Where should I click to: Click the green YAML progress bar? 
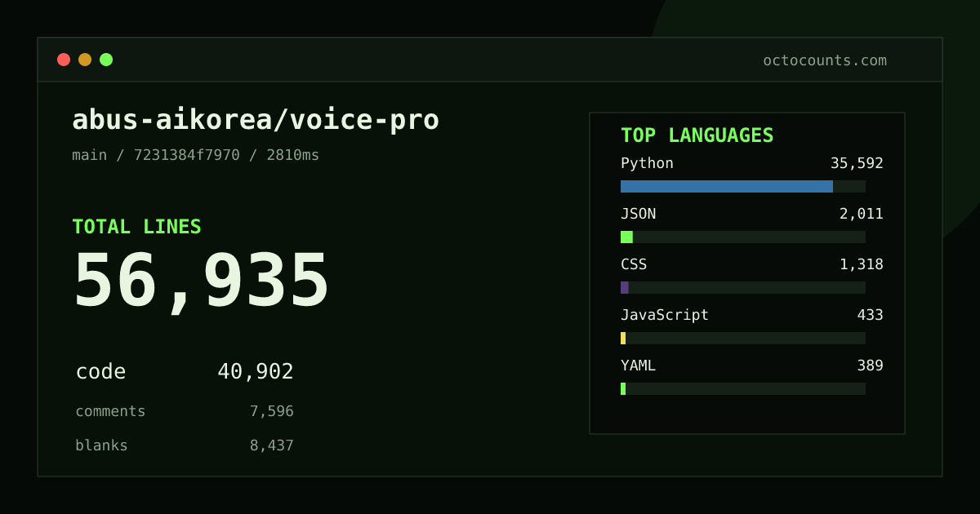point(623,388)
